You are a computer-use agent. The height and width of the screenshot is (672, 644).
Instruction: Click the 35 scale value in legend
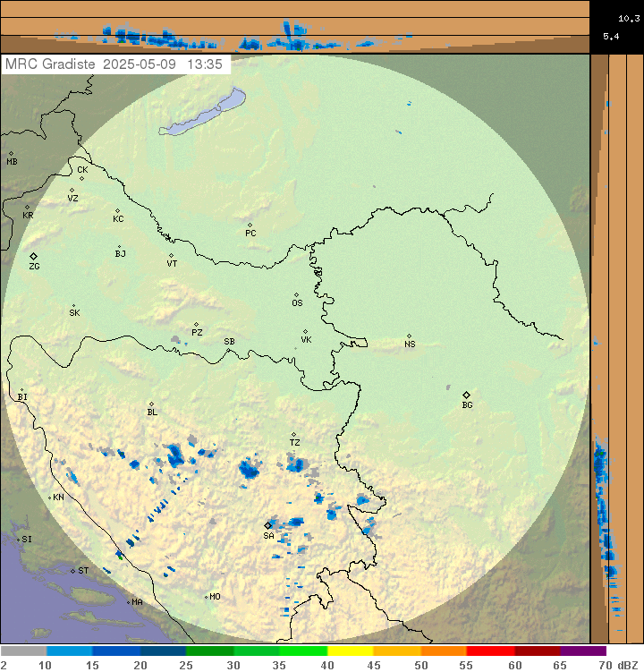(x=279, y=665)
